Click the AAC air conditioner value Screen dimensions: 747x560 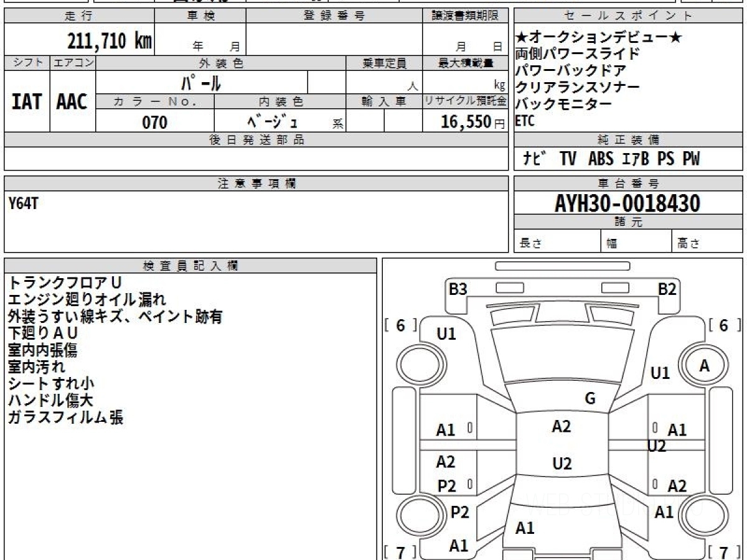tap(72, 102)
